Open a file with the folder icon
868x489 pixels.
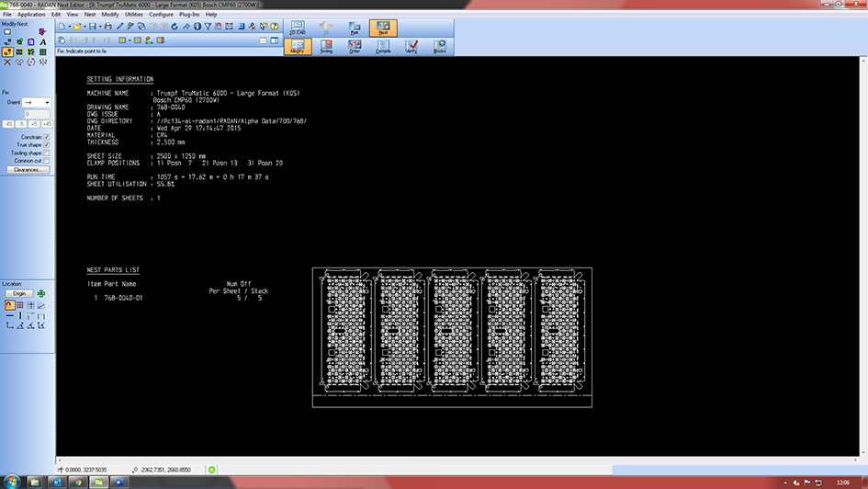[x=77, y=26]
